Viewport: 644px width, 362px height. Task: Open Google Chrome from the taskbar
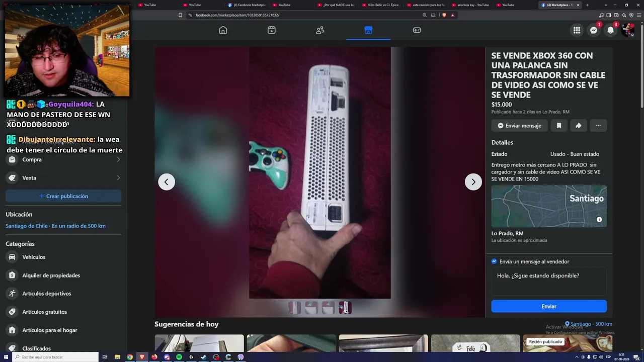point(130,357)
